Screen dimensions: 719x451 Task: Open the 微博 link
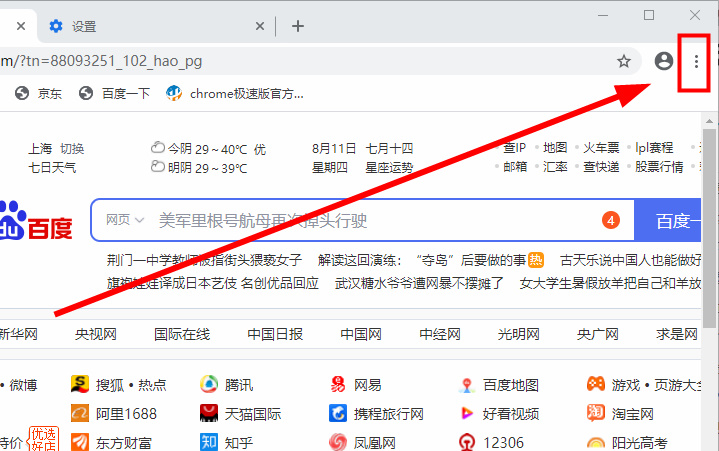click(23, 385)
